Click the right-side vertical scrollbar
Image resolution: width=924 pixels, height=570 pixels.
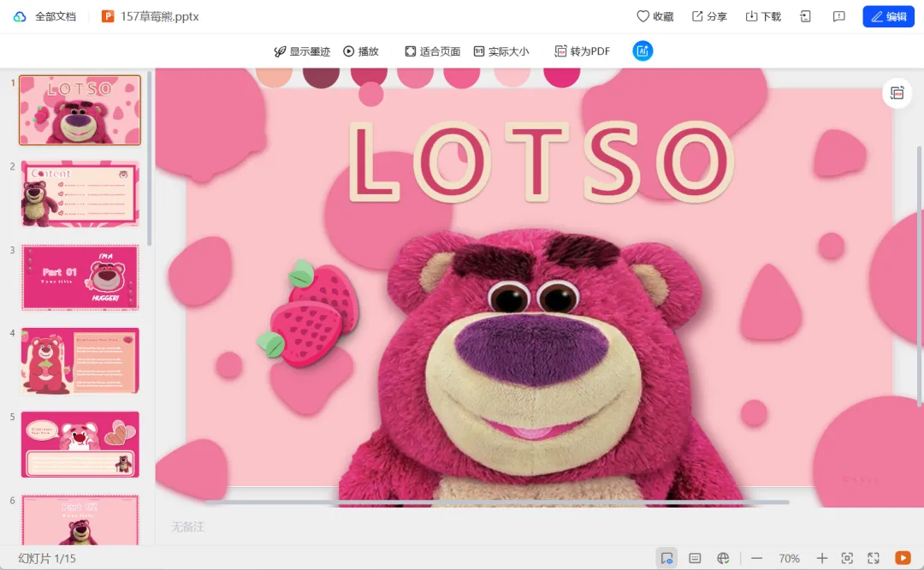pos(920,276)
